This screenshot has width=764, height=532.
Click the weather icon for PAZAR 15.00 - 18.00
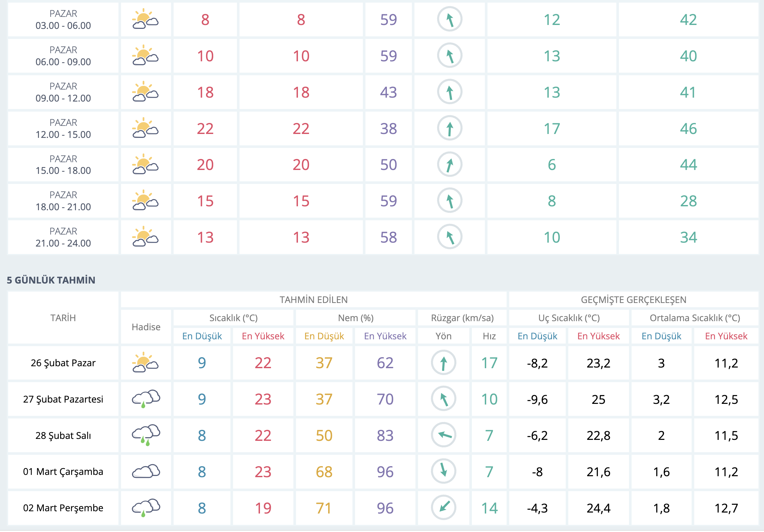pos(145,164)
